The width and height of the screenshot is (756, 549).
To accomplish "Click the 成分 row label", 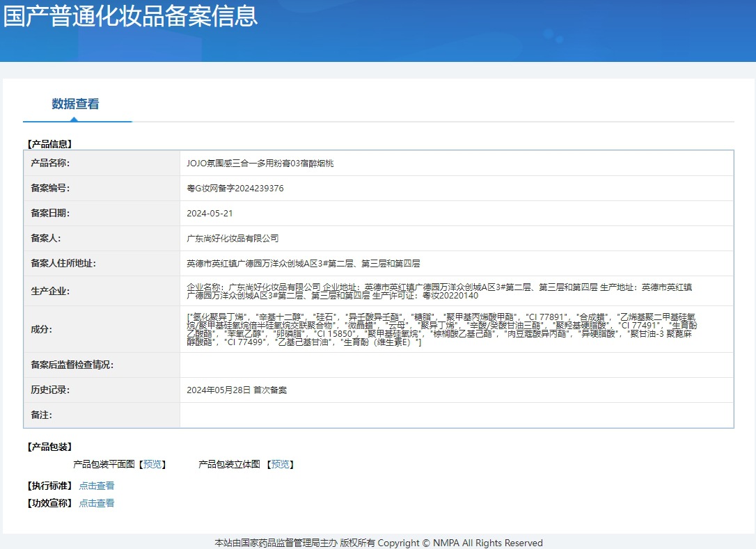I will tap(42, 329).
